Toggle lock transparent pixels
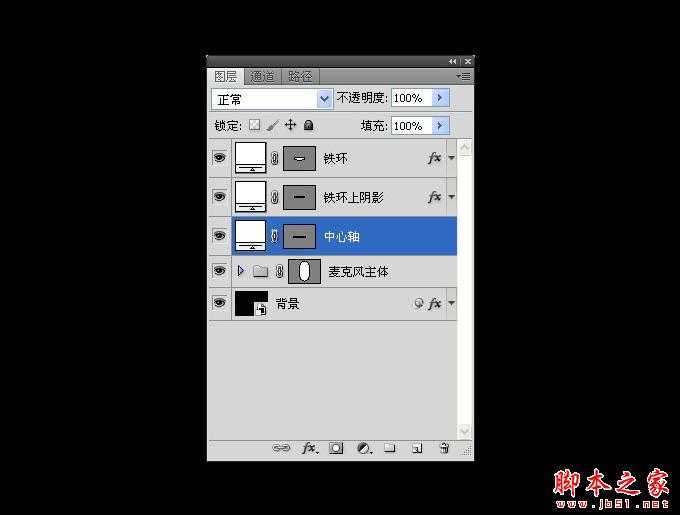 pos(255,125)
